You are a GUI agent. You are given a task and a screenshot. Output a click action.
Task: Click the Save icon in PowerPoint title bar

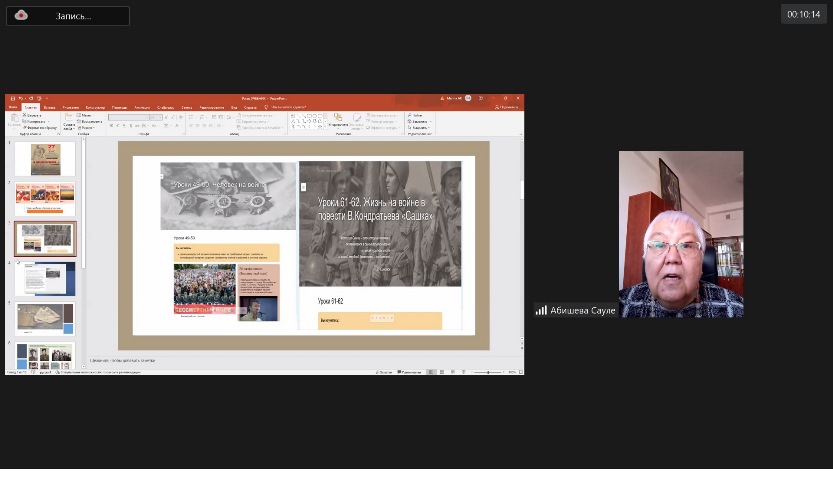coord(12,99)
